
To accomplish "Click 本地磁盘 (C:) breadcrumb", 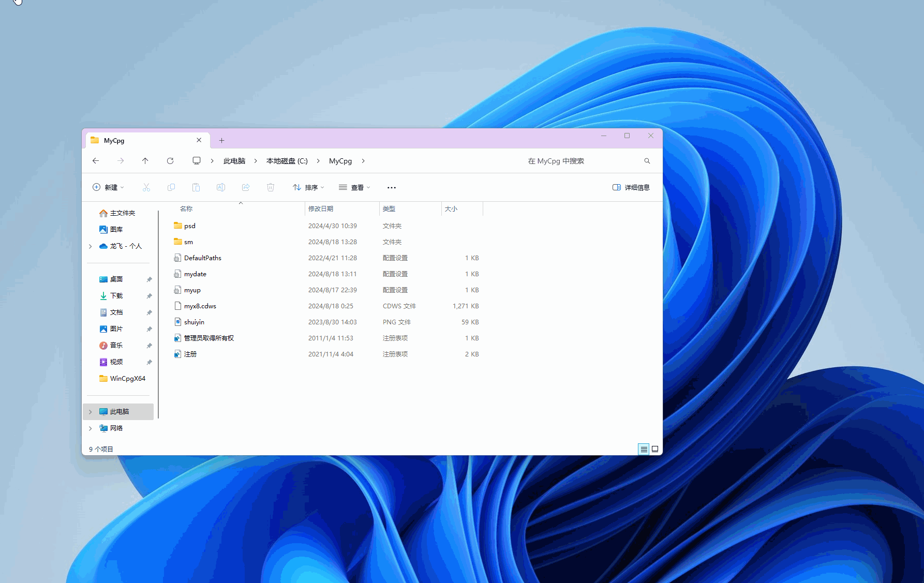I will pos(287,161).
